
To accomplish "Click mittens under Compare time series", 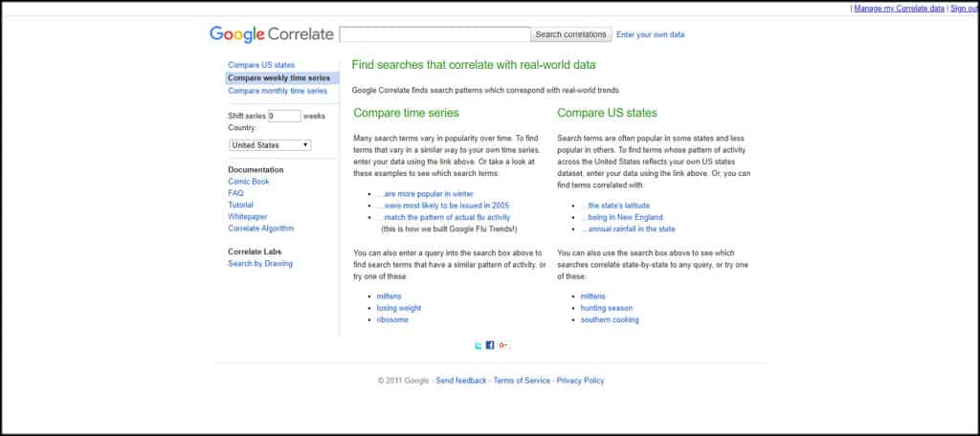I will [390, 296].
